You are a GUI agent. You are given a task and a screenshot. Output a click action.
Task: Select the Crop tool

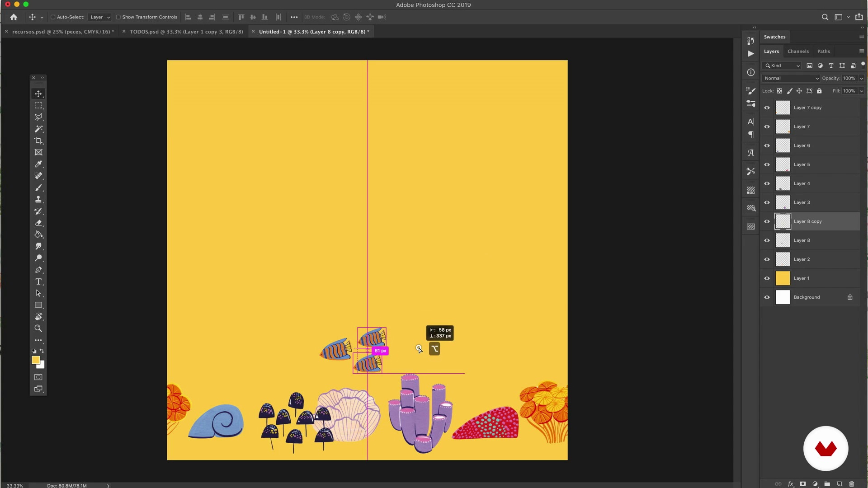(38, 141)
